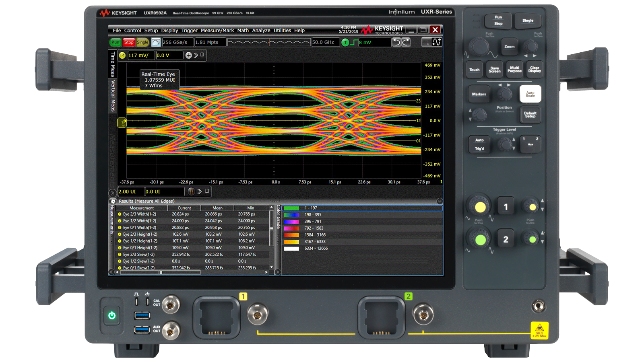Click the rising edge trigger slope icon
Viewport: 644px width, 362px height.
pos(353,42)
